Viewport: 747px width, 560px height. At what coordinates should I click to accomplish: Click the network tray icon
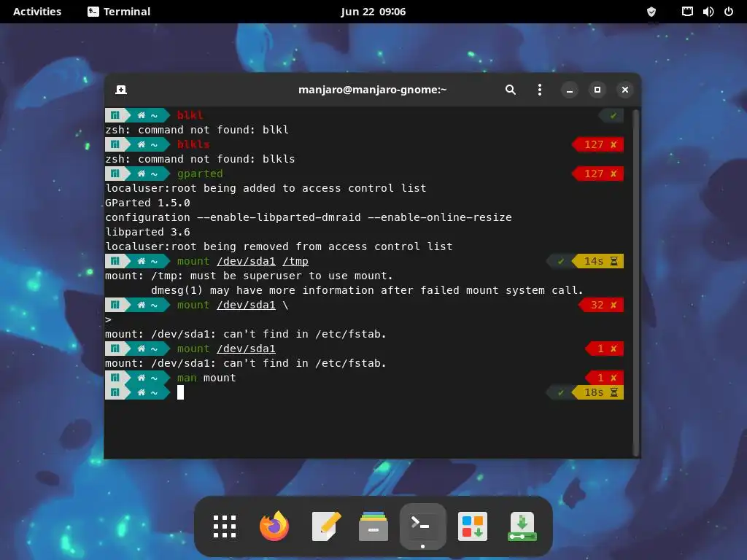(x=687, y=12)
